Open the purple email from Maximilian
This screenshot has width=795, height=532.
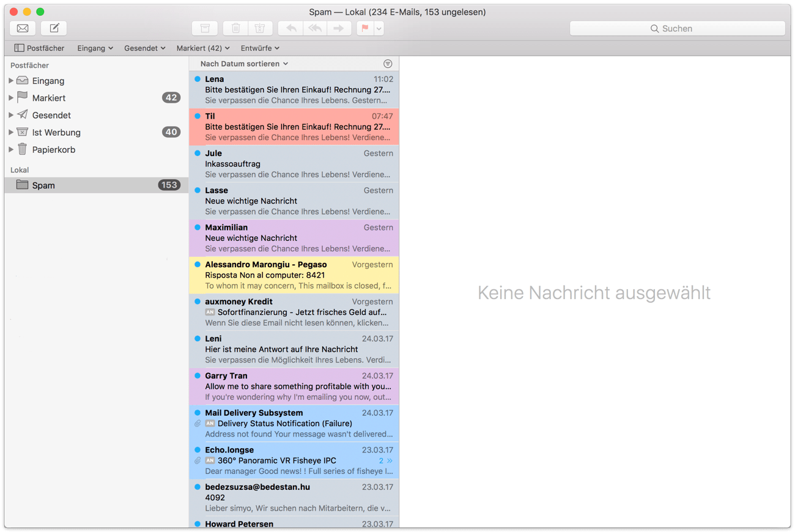[294, 238]
